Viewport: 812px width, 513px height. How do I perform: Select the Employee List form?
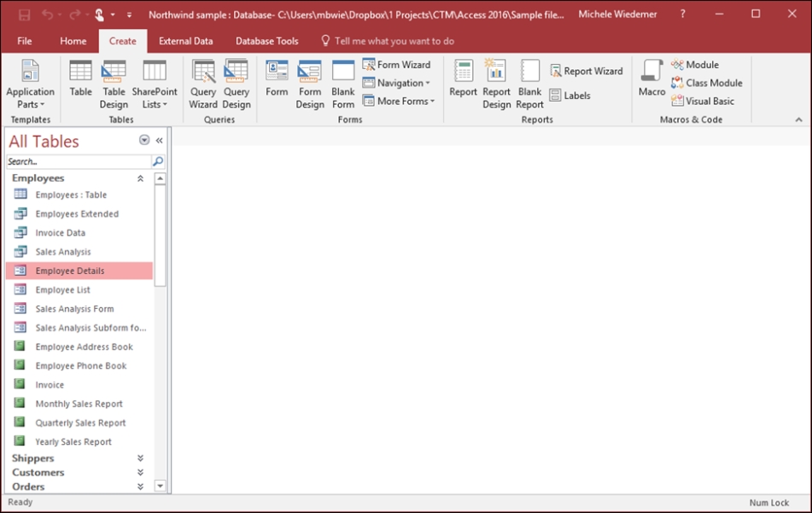(x=79, y=290)
